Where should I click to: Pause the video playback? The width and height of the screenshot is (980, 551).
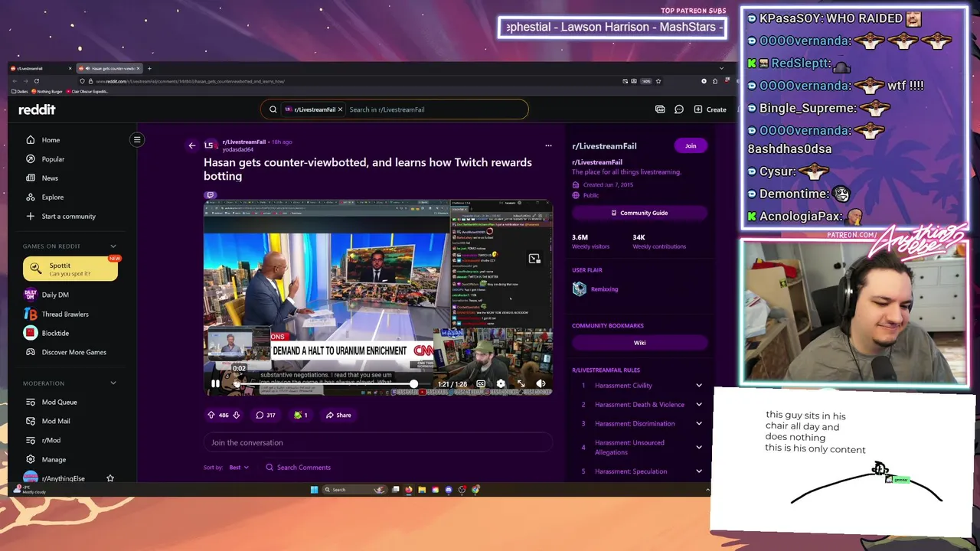pos(215,384)
